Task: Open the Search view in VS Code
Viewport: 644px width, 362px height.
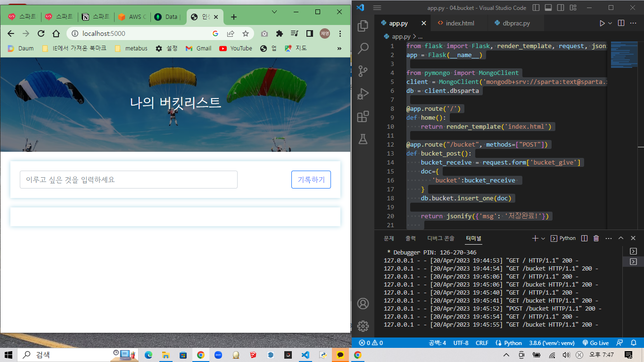Action: pyautogui.click(x=363, y=49)
